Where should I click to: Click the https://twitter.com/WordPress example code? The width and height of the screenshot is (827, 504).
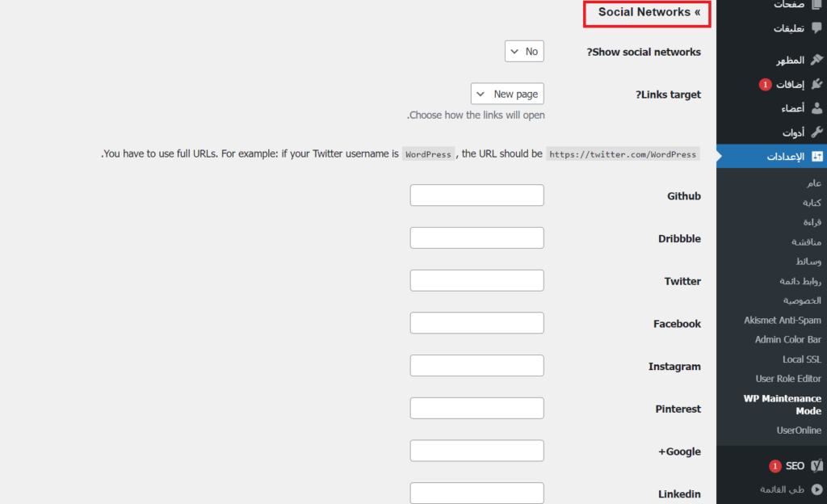coord(623,154)
